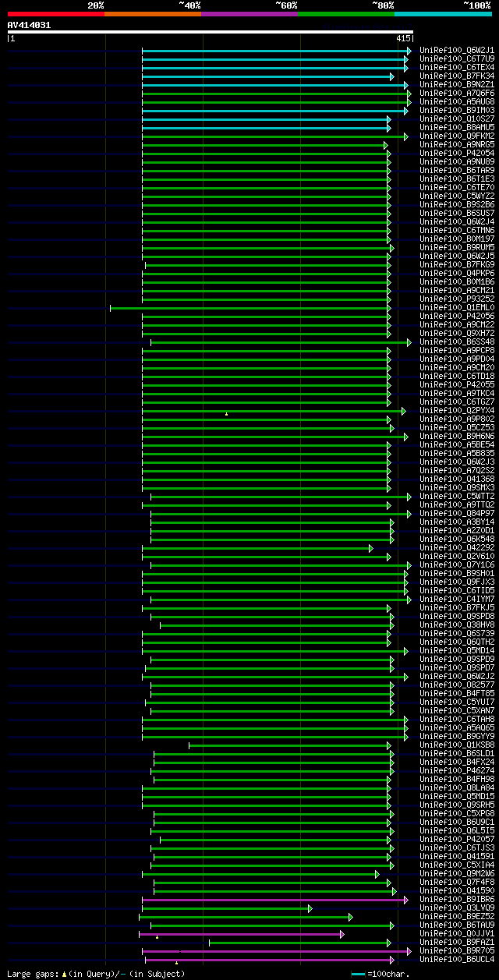Select the UniRef100_Q5MD14 label
Screen dimensions: 499x980
click(457, 650)
